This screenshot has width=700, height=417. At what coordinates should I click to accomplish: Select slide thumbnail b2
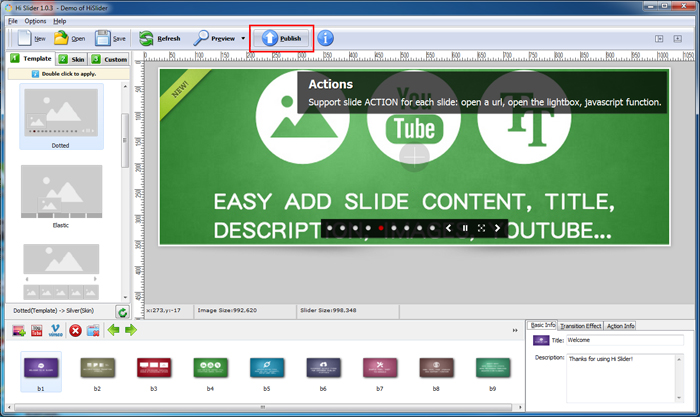(97, 368)
